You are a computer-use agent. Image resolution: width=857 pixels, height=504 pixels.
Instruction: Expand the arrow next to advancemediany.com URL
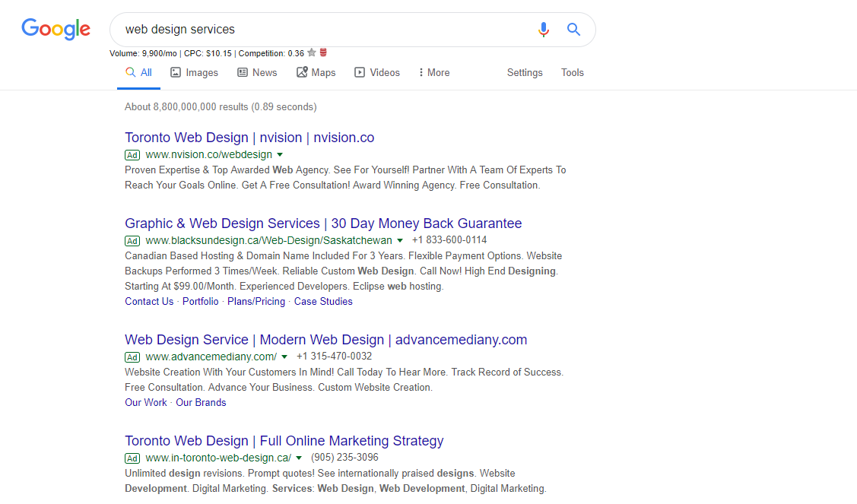click(284, 357)
